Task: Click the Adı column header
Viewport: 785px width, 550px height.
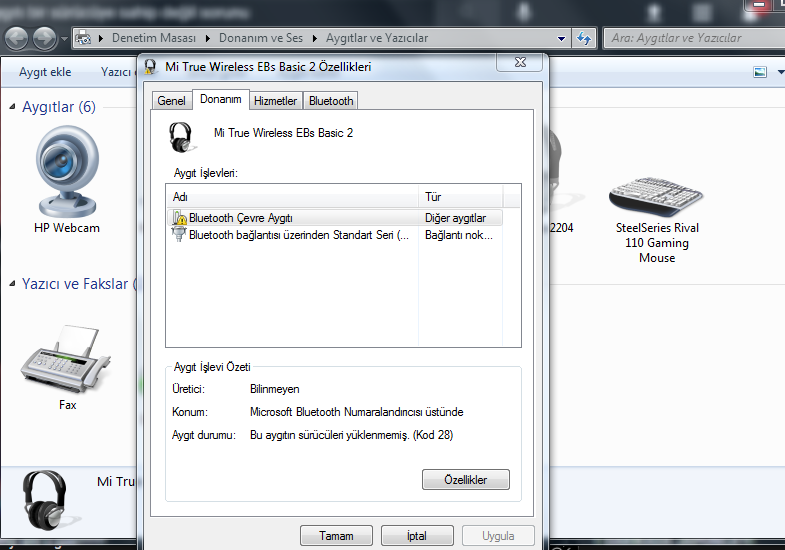Action: tap(293, 197)
